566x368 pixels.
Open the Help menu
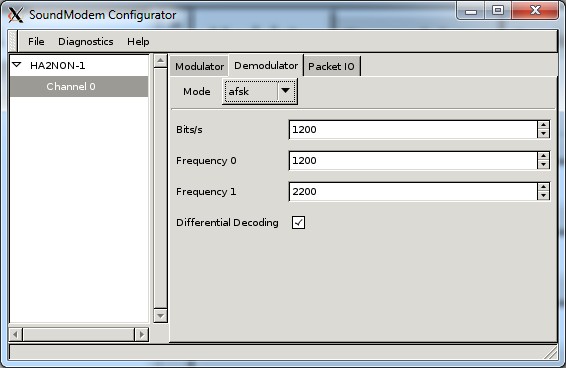tap(138, 42)
